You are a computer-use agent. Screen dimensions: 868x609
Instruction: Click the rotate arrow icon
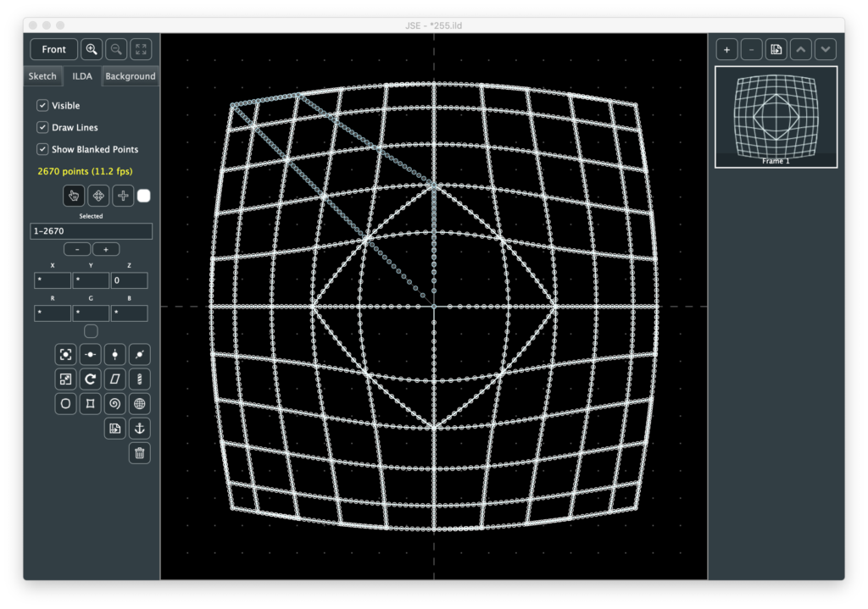(x=90, y=379)
